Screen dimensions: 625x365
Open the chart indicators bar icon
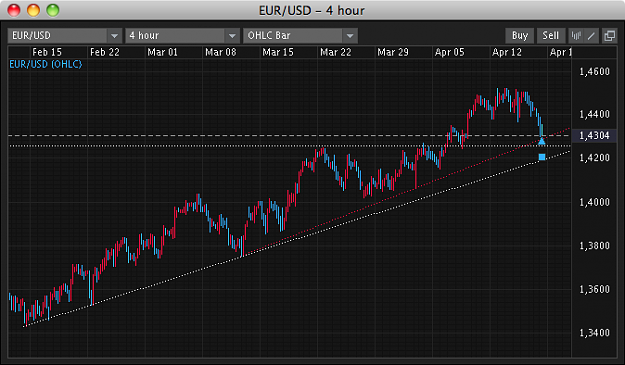pyautogui.click(x=576, y=36)
